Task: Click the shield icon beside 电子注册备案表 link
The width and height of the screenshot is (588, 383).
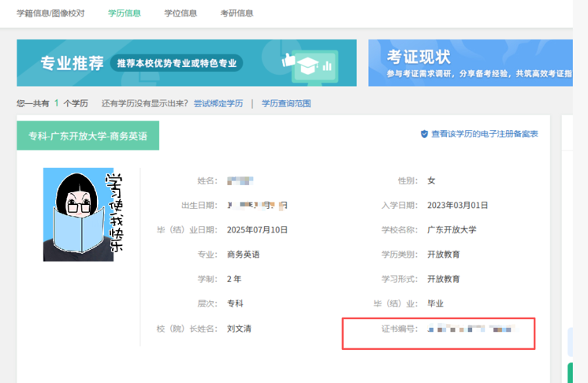Action: [424, 135]
